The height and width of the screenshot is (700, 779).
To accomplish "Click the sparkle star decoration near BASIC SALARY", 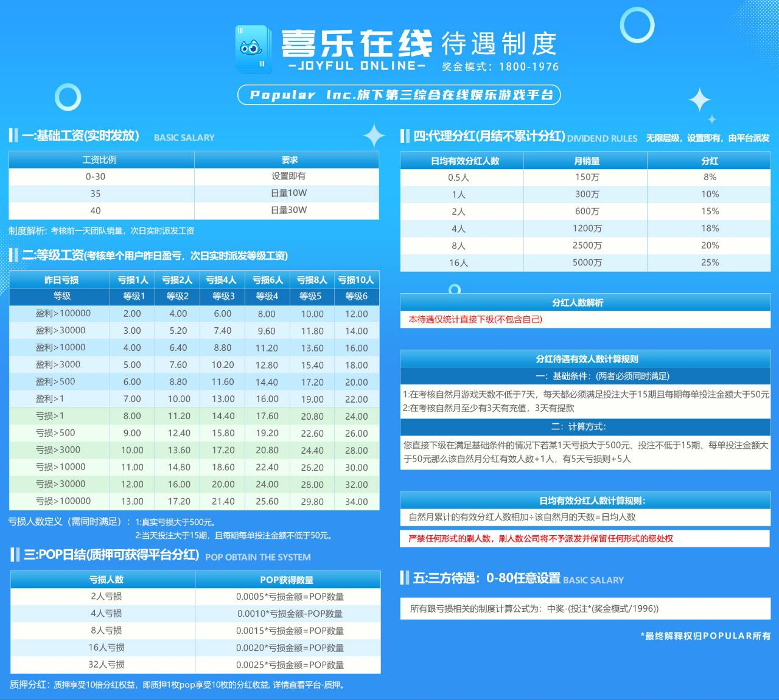I will [x=373, y=135].
